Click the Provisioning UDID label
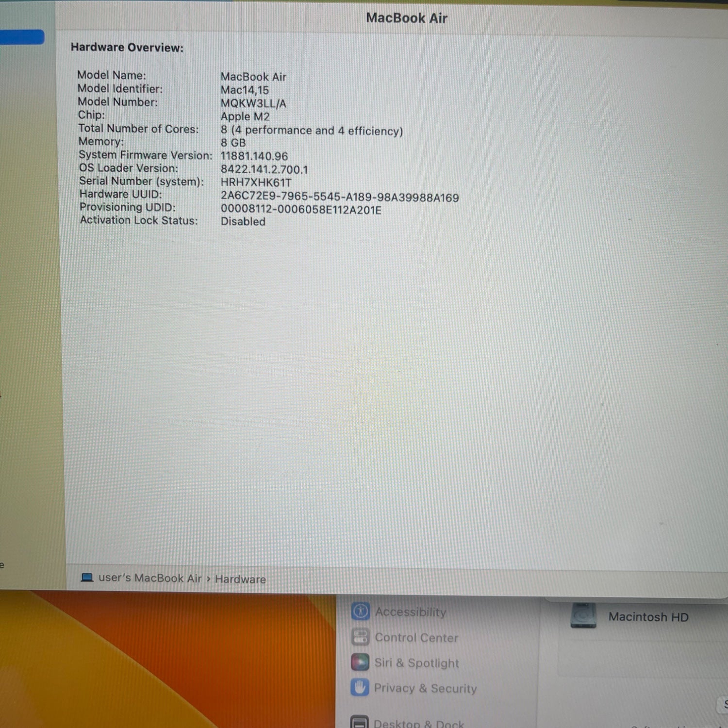 128,207
